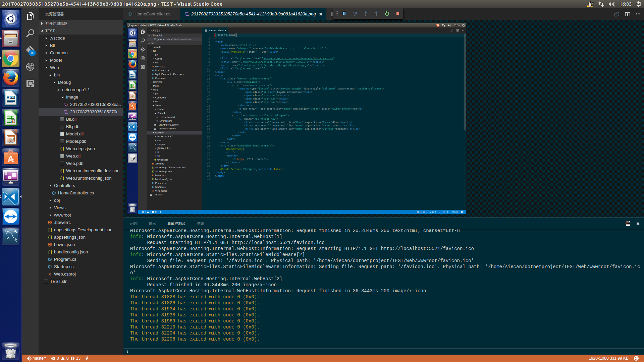
Task: Click the debug Step Into button
Action: (x=366, y=14)
